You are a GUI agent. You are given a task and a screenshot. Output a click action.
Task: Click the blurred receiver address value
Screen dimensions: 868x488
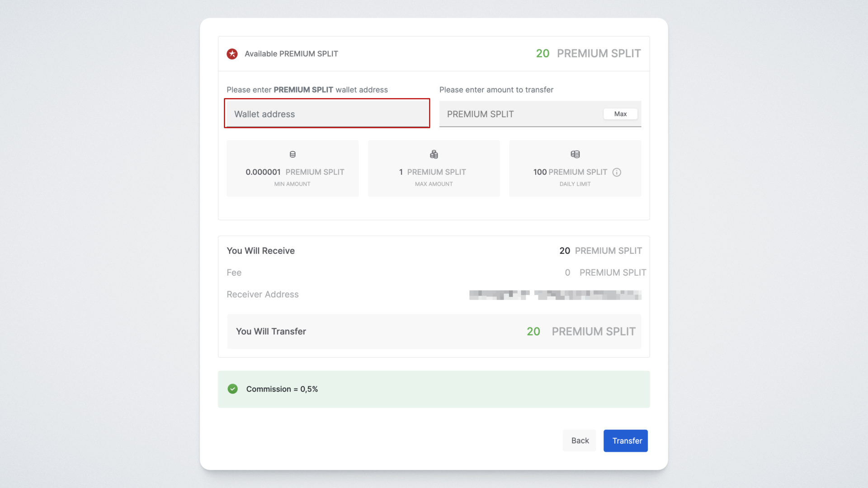coord(555,295)
